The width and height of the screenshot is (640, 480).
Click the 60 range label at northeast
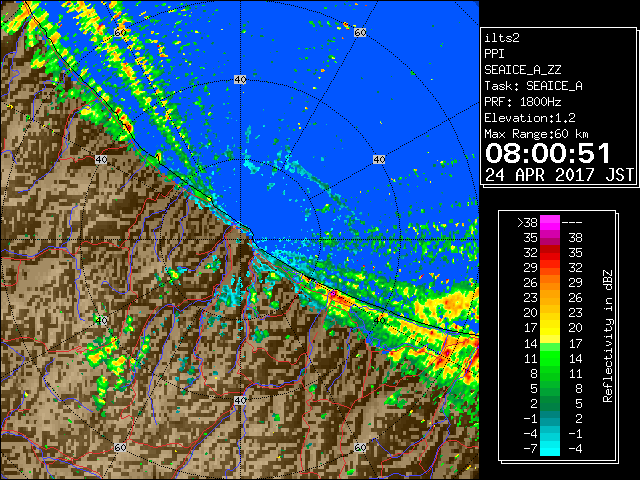(360, 32)
